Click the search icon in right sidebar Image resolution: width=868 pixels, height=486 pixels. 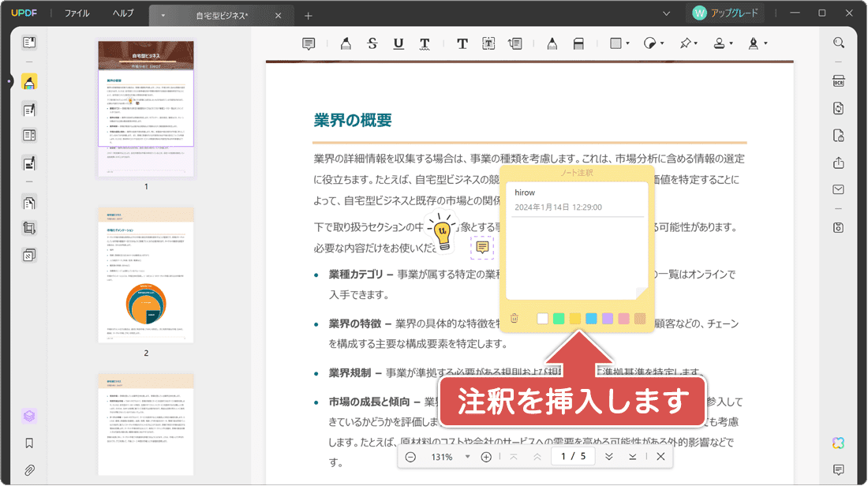(x=838, y=43)
